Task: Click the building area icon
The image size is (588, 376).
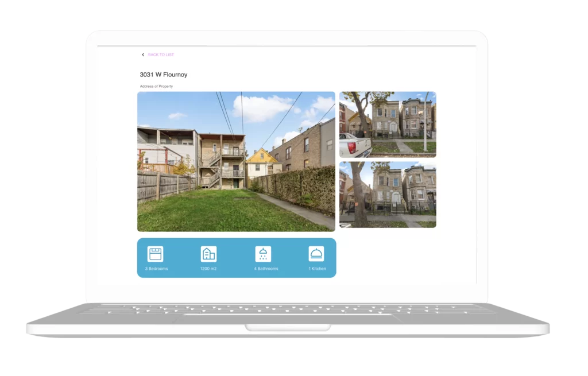Action: (208, 254)
